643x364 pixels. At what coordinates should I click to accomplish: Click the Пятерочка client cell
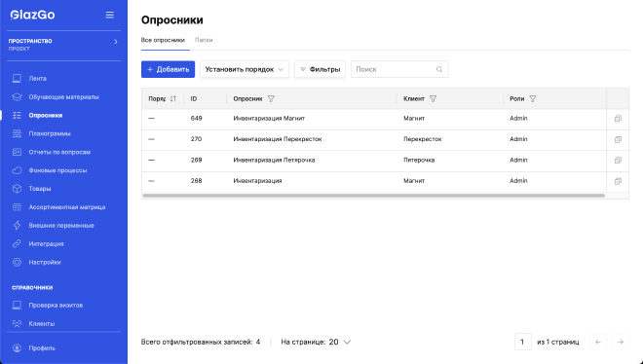[x=419, y=160]
